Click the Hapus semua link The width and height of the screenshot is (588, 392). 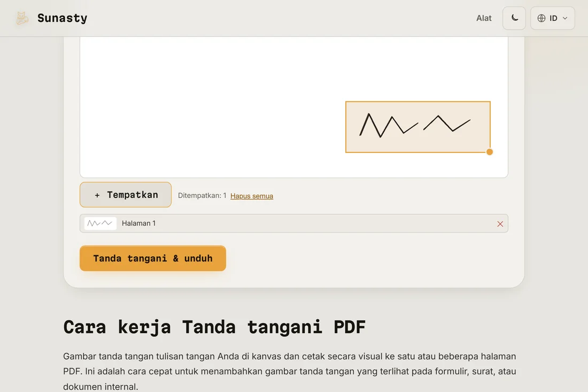[x=252, y=196]
